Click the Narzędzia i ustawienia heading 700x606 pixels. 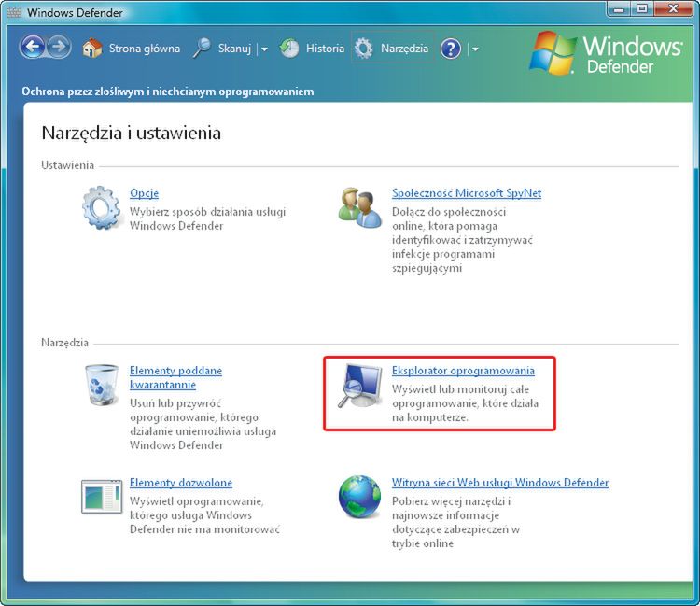tap(132, 134)
